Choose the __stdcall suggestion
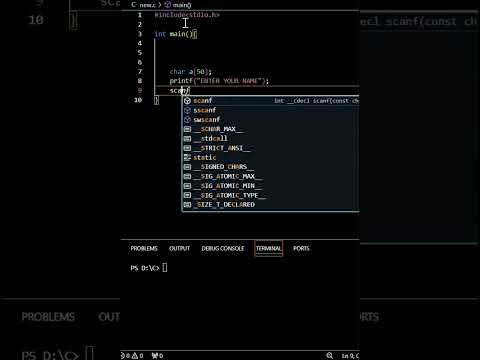The image size is (480, 360). [271, 138]
